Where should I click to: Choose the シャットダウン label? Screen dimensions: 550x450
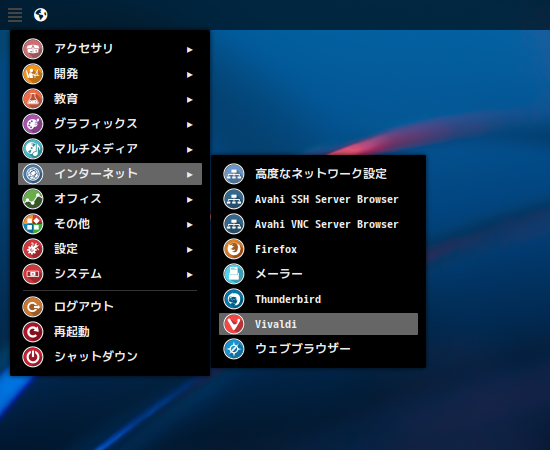(x=96, y=357)
